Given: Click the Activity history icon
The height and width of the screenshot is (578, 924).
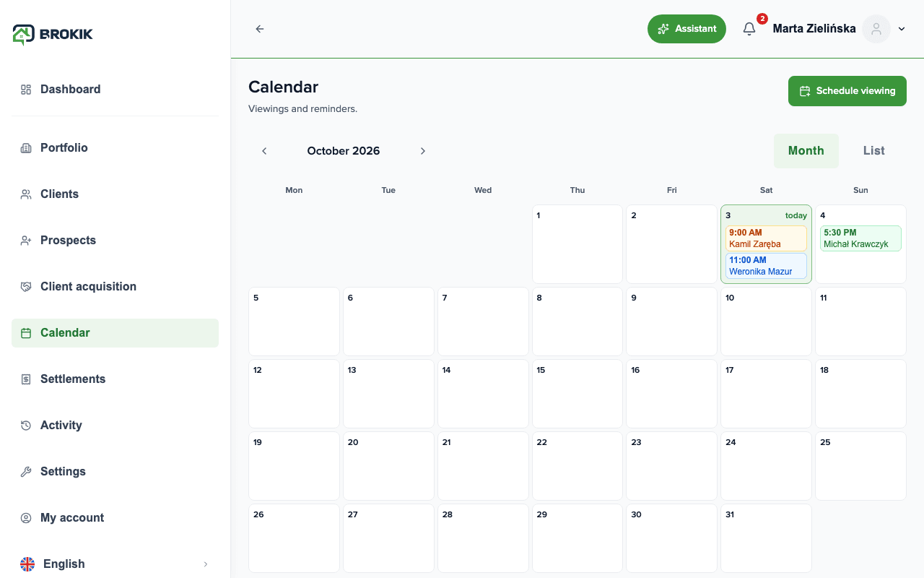Looking at the screenshot, I should coord(26,426).
